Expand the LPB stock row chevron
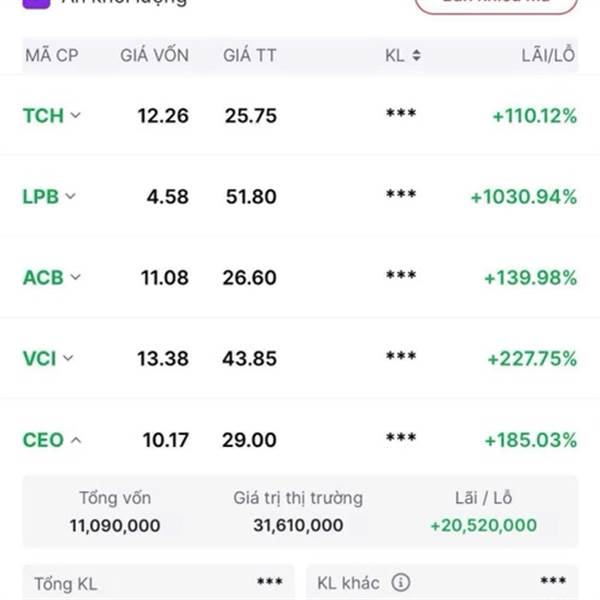 click(x=70, y=197)
